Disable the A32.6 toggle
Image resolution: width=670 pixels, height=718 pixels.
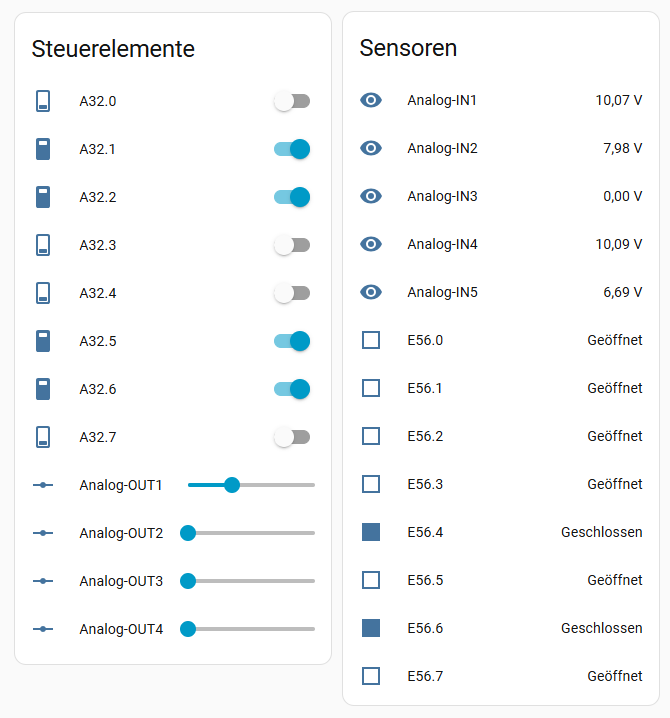[x=292, y=389]
